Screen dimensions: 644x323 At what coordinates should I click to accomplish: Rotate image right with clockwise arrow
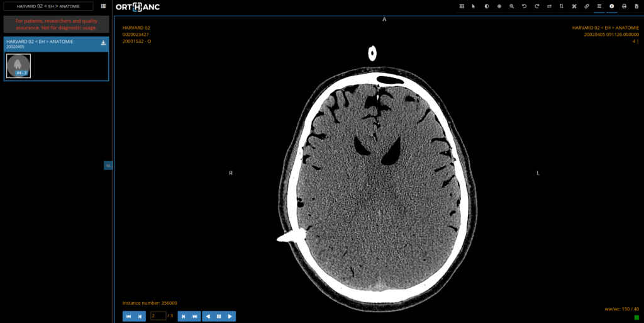click(x=536, y=6)
